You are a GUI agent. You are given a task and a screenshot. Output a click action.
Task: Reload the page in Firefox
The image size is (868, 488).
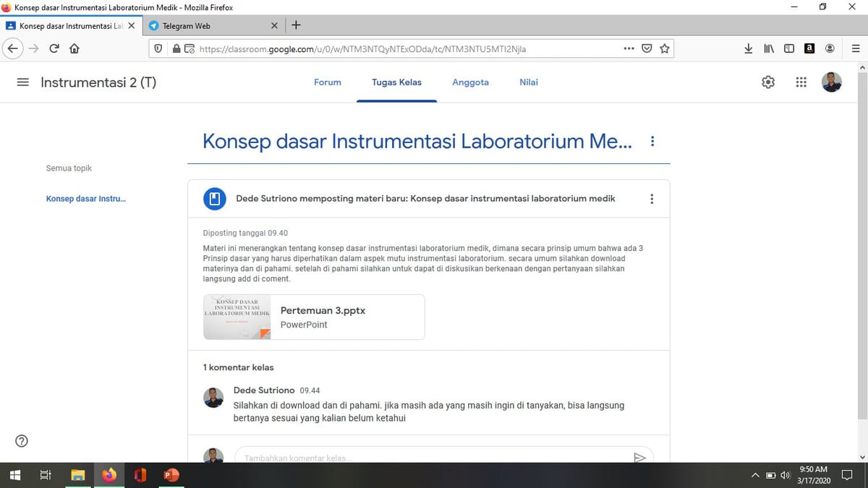[54, 49]
